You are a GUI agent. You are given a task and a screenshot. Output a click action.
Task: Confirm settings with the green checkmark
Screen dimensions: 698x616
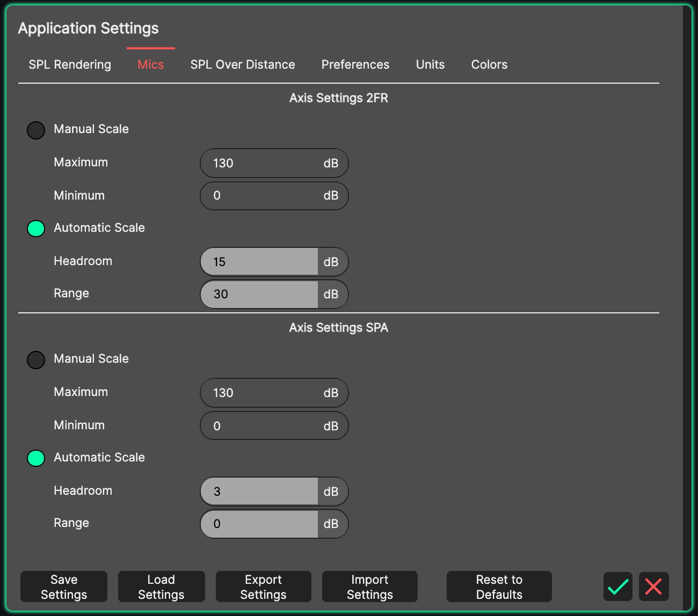pos(618,586)
